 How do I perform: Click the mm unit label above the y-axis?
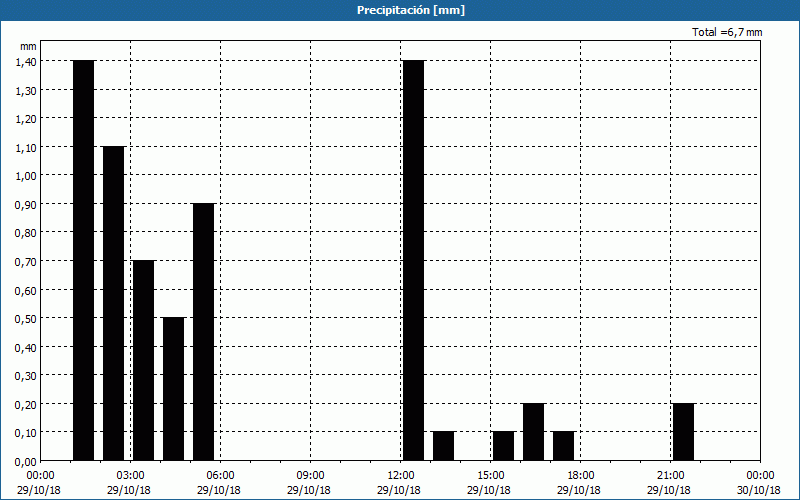(28, 46)
